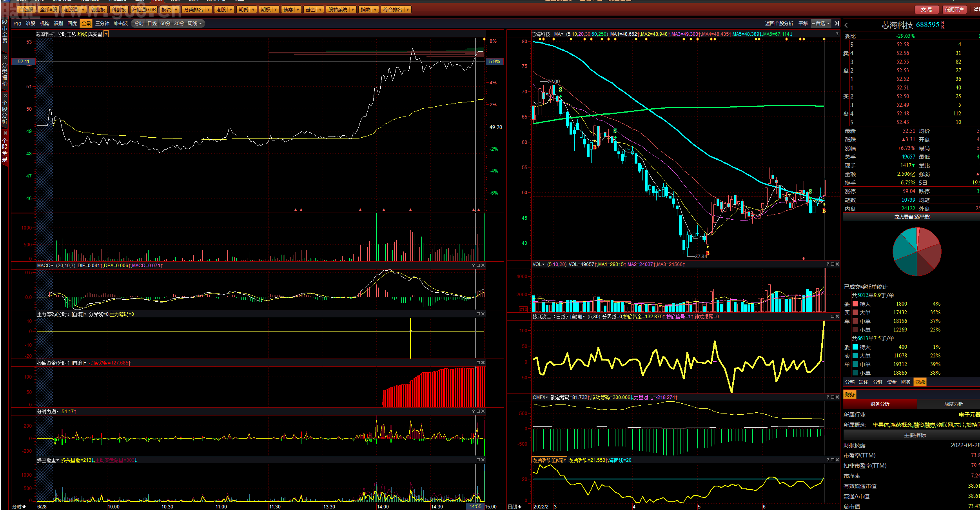Click the pie chart in 龙虎看盘
The image size is (980, 510).
(917, 251)
